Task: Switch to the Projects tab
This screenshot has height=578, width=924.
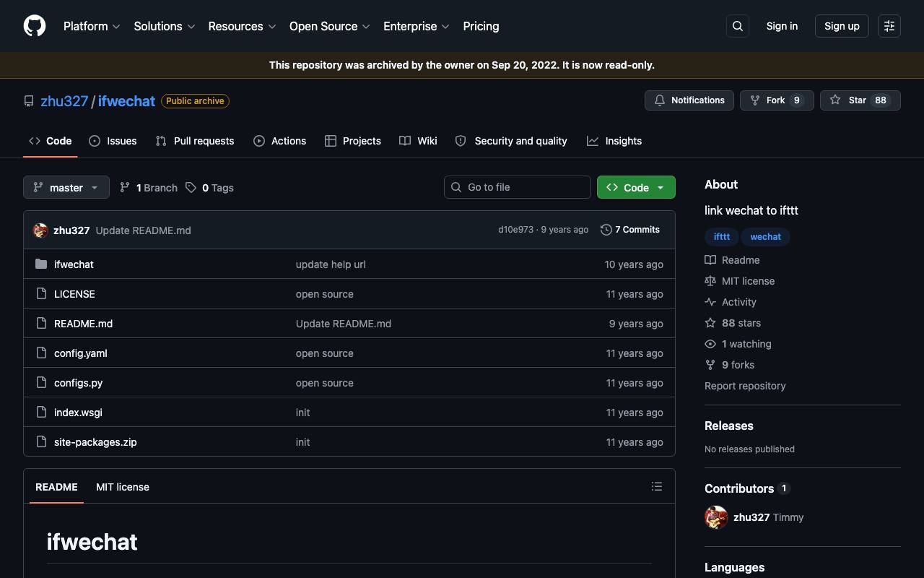Action: [353, 141]
